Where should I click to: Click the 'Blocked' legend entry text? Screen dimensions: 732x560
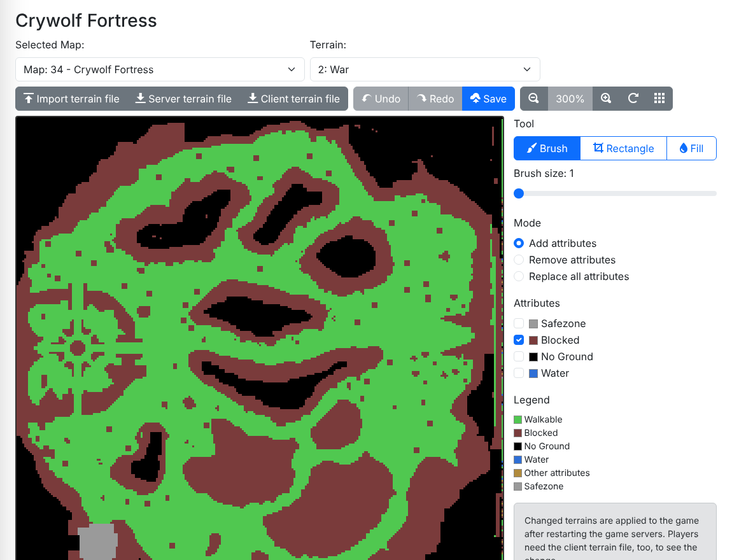pyautogui.click(x=540, y=433)
